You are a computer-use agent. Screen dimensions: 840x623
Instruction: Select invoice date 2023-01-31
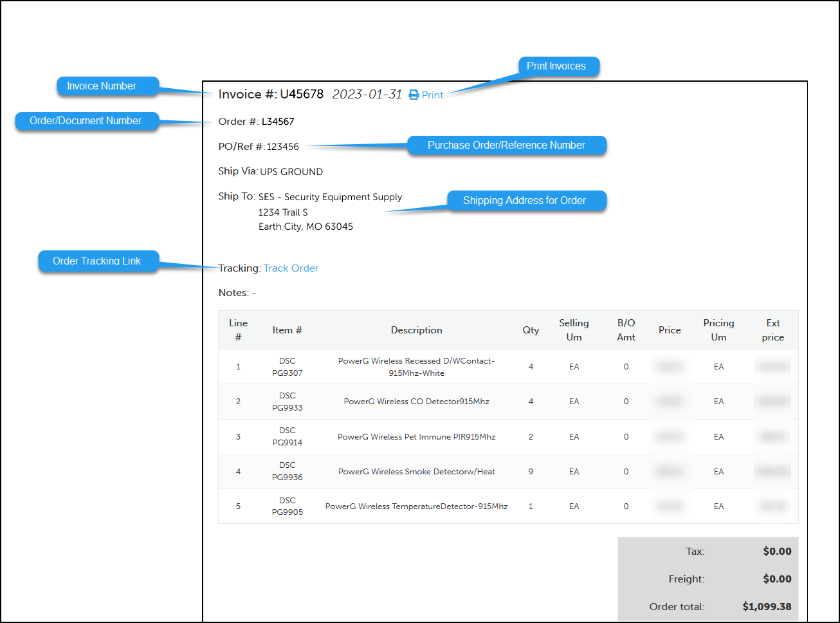click(367, 94)
